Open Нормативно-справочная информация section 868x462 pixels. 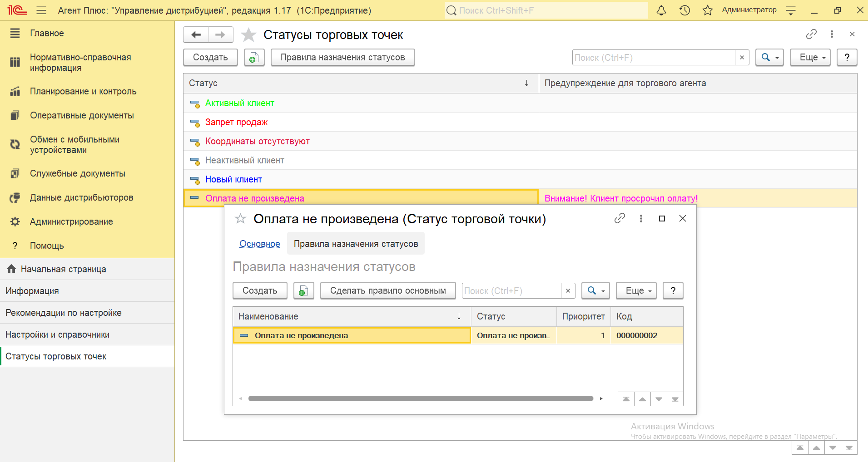click(x=87, y=63)
